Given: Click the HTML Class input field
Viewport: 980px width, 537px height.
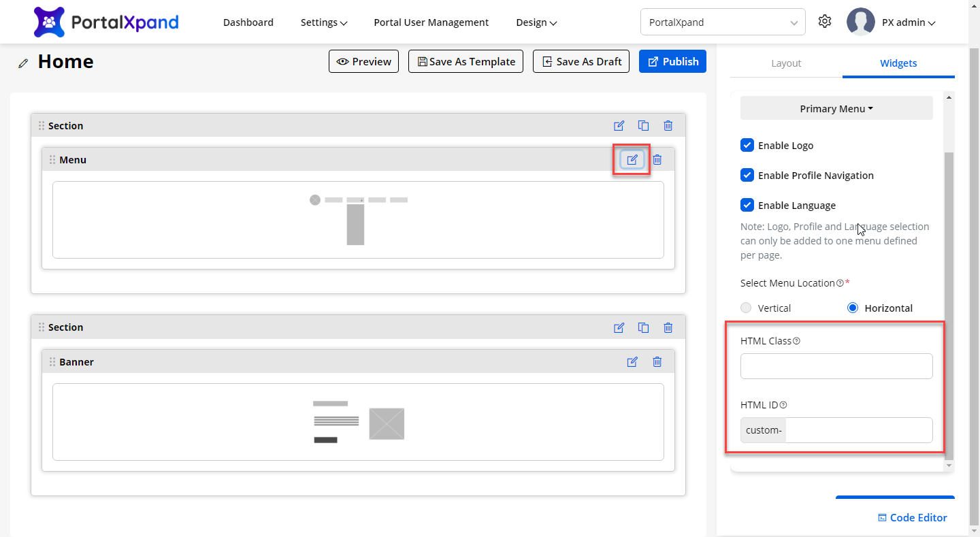Looking at the screenshot, I should pyautogui.click(x=836, y=366).
